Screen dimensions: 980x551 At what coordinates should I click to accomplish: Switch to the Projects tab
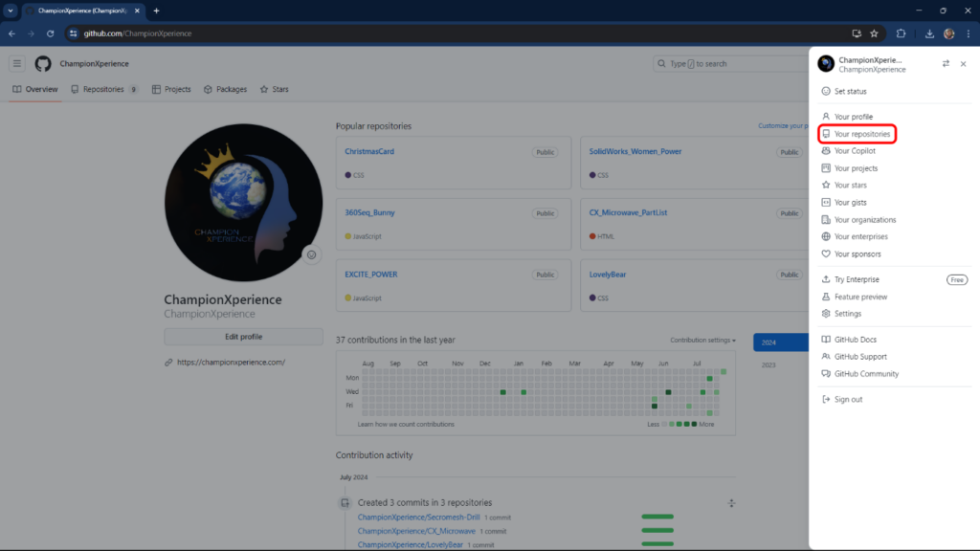point(171,89)
